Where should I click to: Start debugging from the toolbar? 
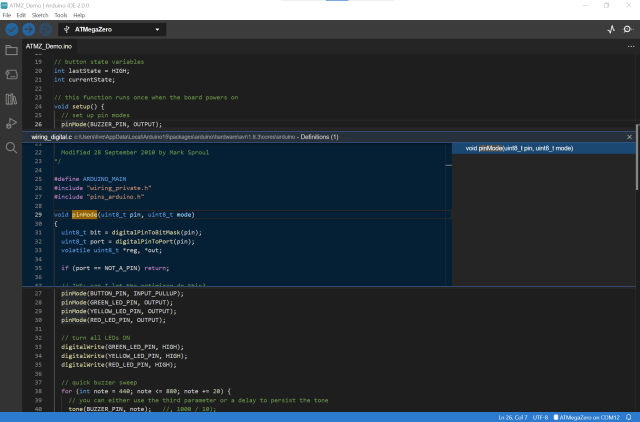point(46,30)
